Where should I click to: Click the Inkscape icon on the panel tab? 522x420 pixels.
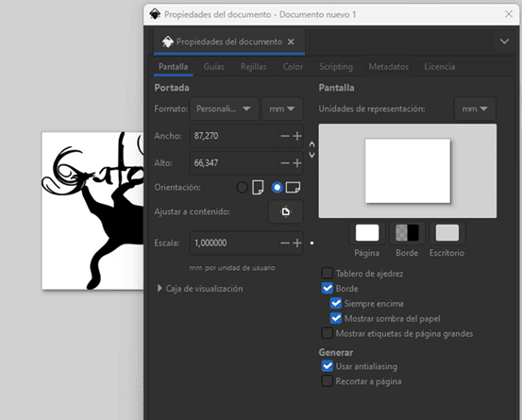coord(167,42)
